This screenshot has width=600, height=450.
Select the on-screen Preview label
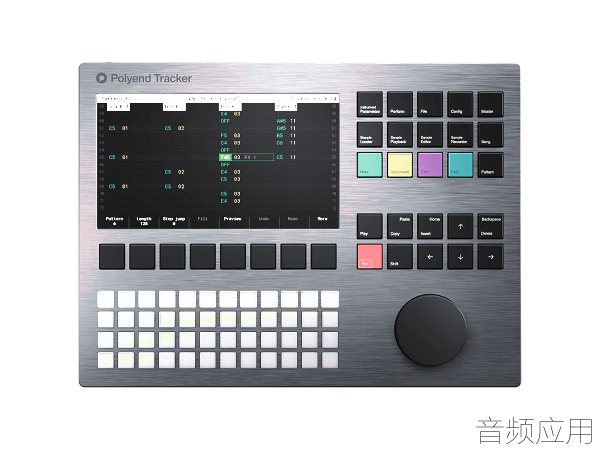[x=232, y=219]
